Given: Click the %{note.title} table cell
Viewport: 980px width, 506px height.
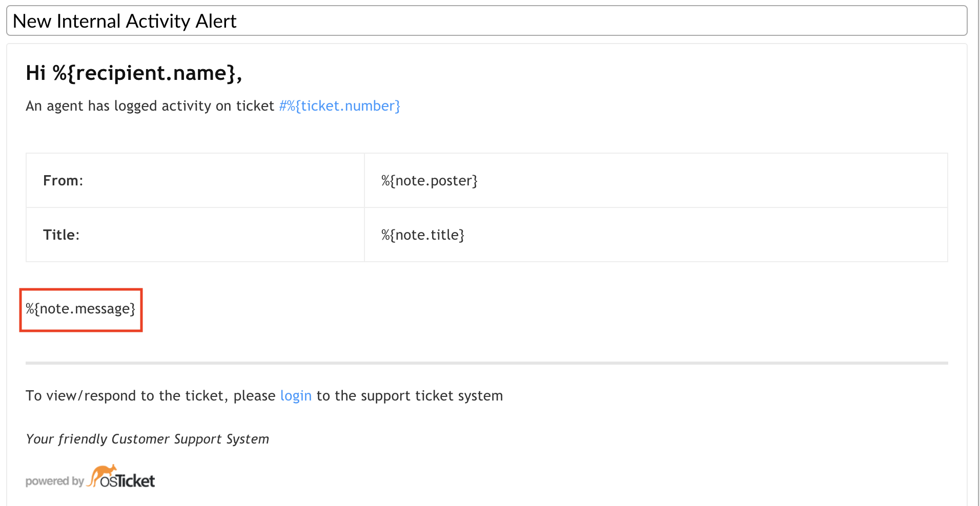Looking at the screenshot, I should pos(423,235).
